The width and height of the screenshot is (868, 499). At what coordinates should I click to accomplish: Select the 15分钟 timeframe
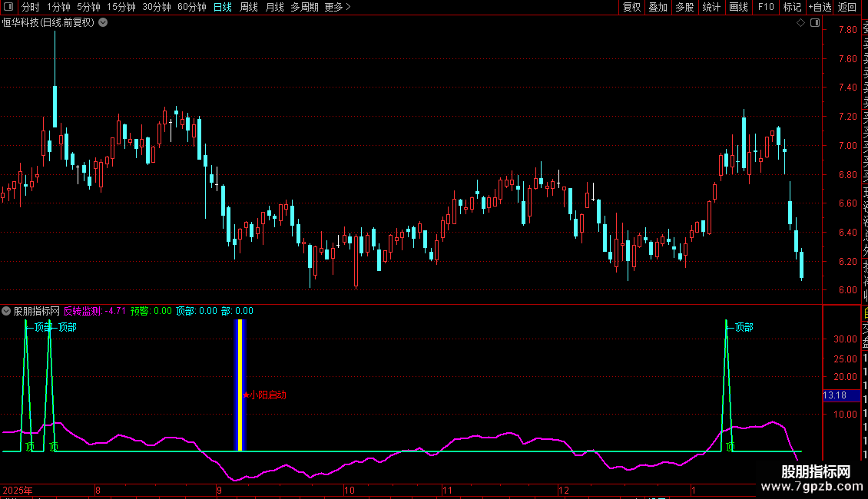(x=121, y=7)
